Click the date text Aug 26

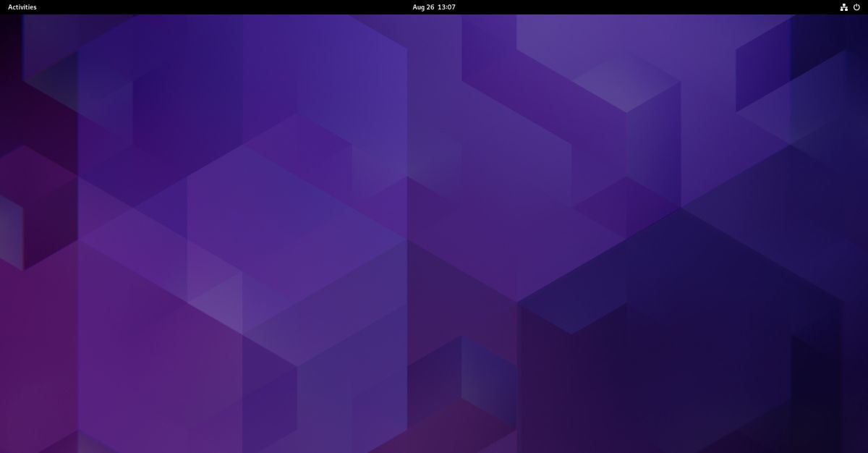[x=423, y=7]
